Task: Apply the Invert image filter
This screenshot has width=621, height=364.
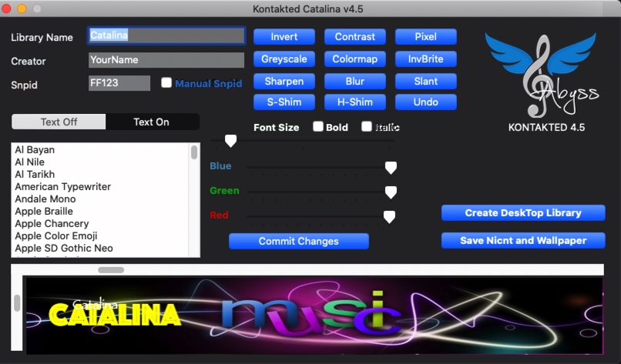Action: tap(284, 37)
